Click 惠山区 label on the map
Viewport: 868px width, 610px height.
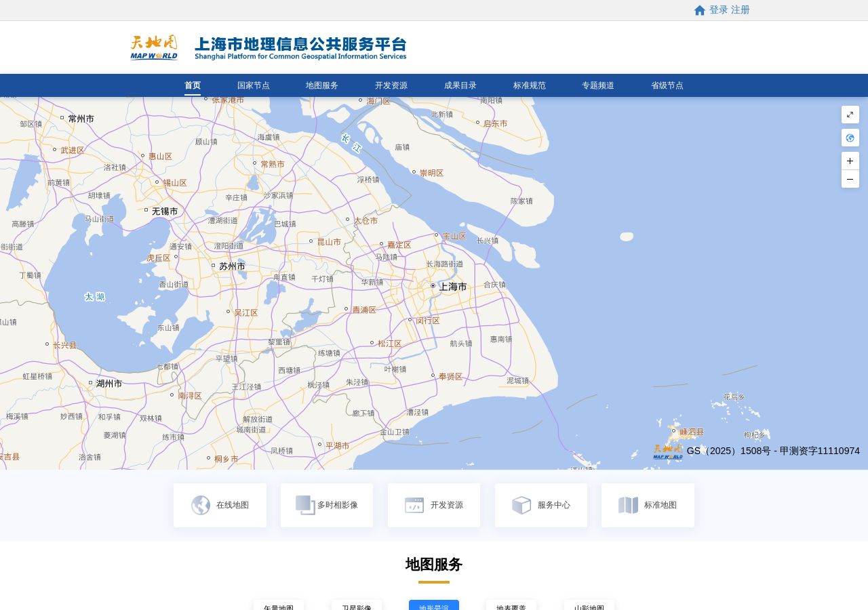tap(160, 157)
